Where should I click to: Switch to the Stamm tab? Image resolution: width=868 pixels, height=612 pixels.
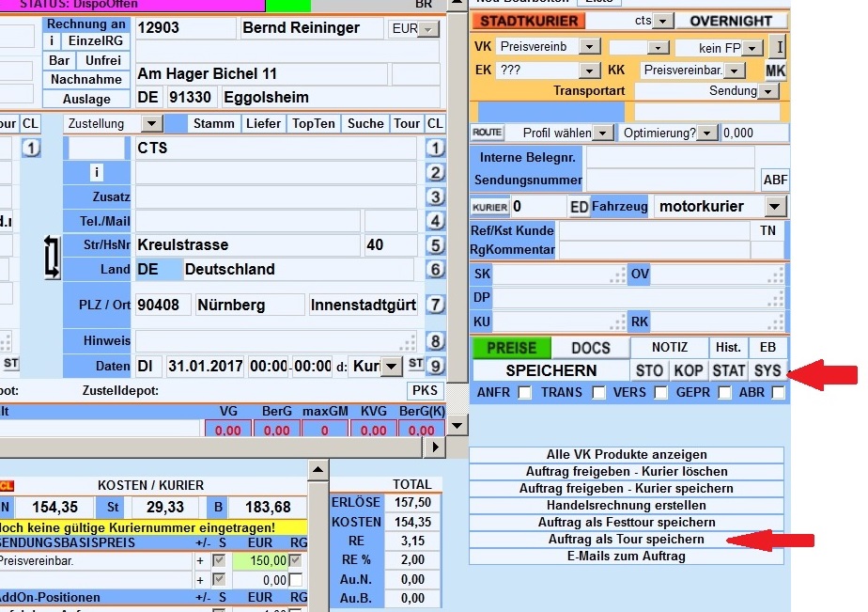[x=213, y=123]
